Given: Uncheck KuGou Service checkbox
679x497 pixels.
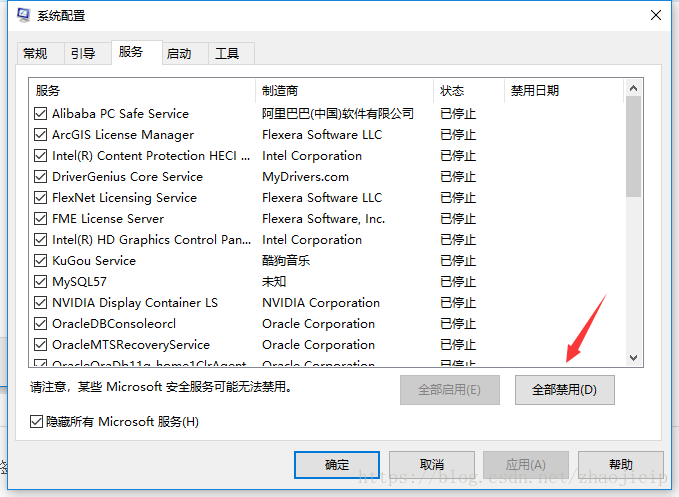Looking at the screenshot, I should pyautogui.click(x=40, y=261).
